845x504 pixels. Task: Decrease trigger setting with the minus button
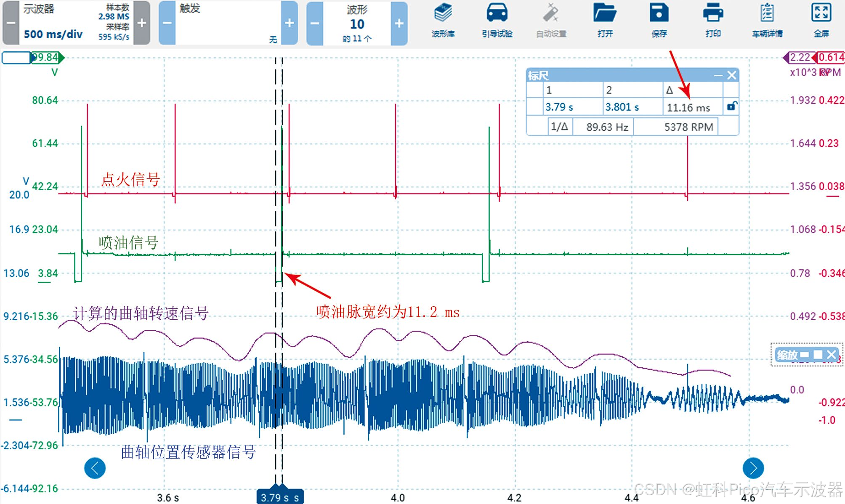point(167,23)
